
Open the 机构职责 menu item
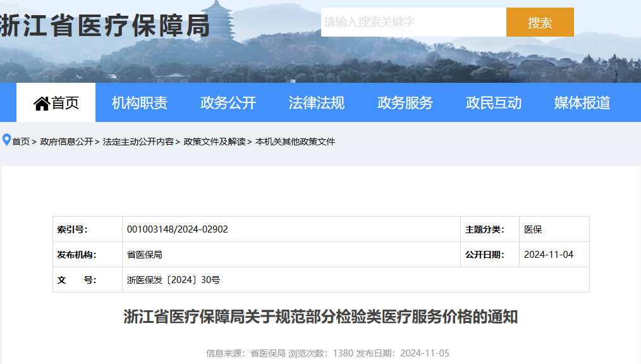coord(140,102)
